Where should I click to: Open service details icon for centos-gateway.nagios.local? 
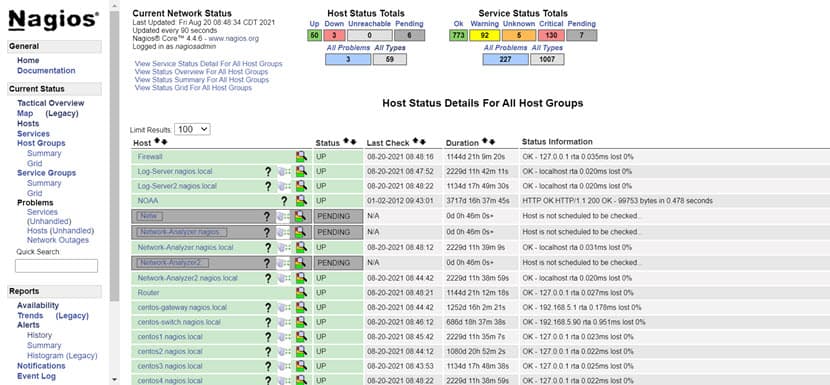[301, 307]
